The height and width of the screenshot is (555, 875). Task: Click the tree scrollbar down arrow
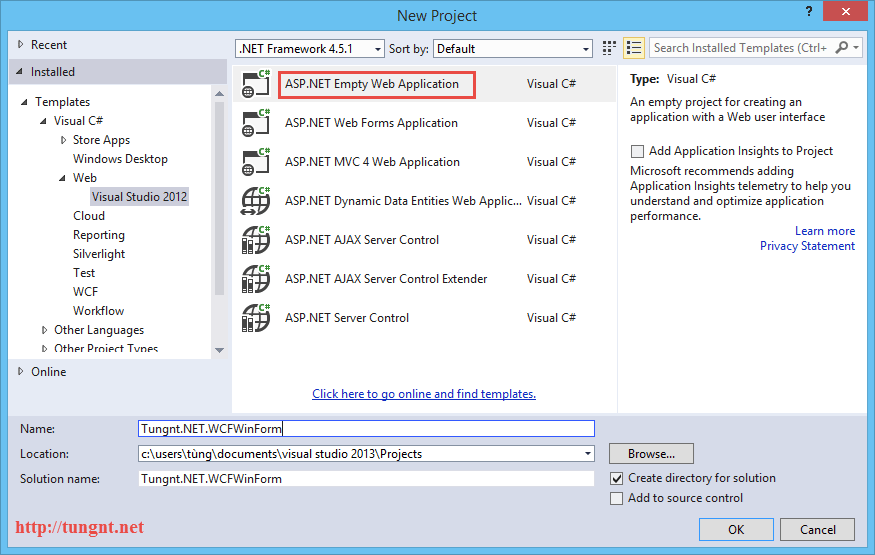point(219,350)
